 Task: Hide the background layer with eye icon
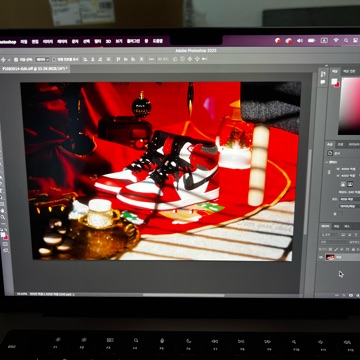[321, 257]
